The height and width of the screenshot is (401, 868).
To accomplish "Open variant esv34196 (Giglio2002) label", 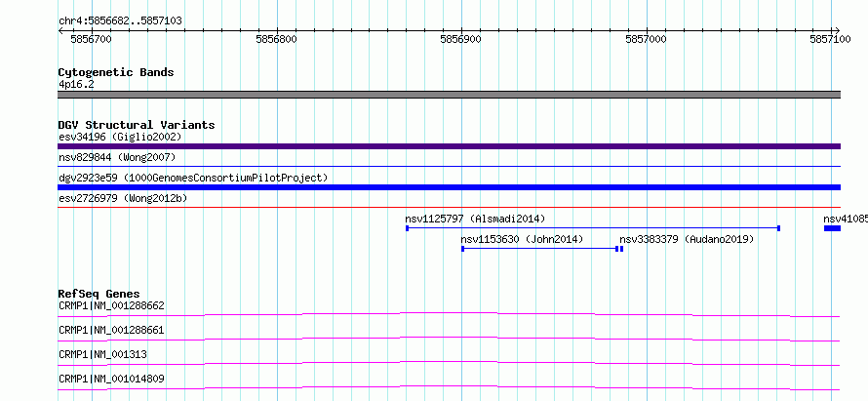I will pos(120,137).
